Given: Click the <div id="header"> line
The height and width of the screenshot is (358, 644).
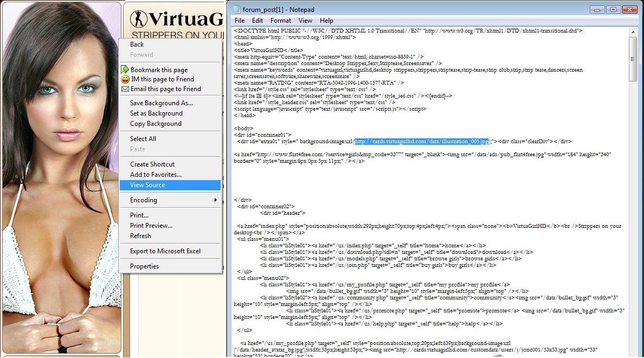Looking at the screenshot, I should click(x=282, y=213).
